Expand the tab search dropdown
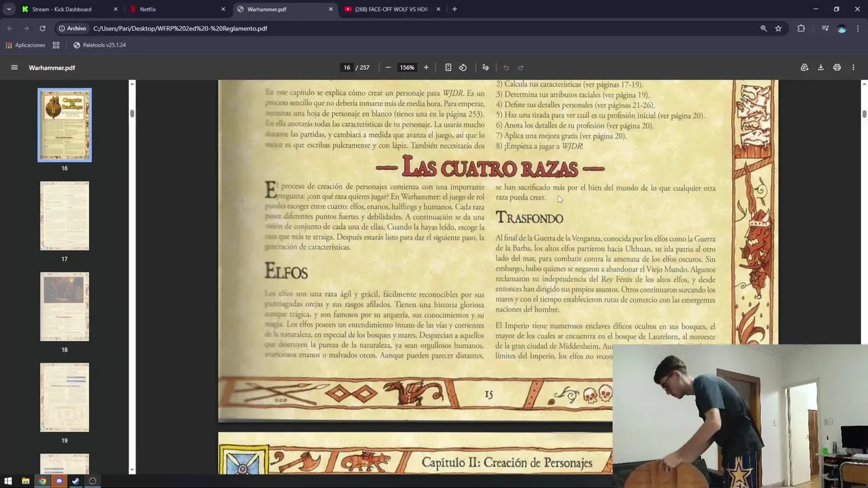This screenshot has width=868, height=488. (9, 9)
